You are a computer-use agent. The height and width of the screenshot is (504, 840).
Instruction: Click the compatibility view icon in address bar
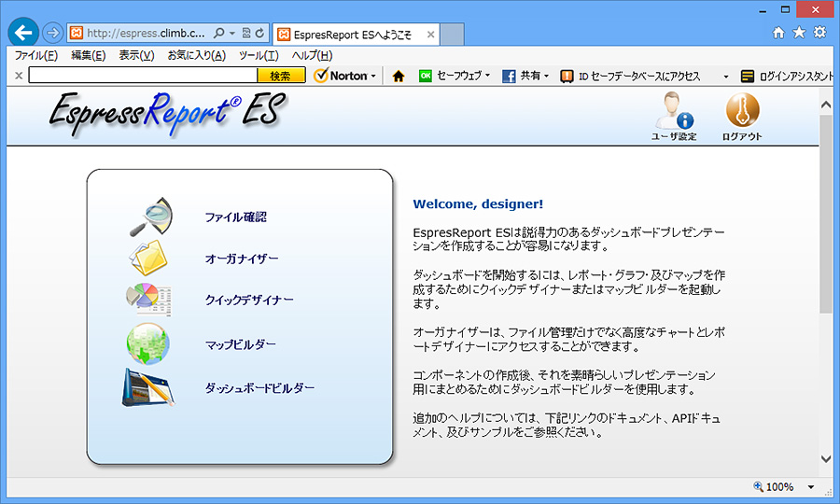click(x=245, y=34)
